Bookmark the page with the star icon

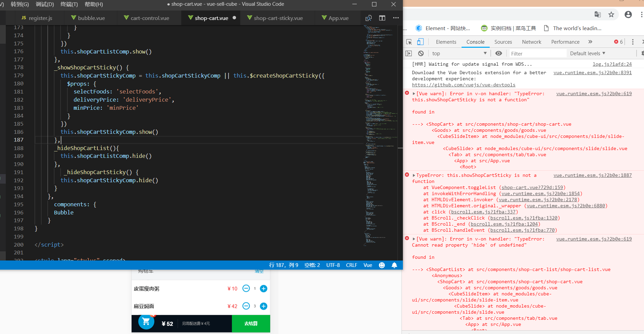tap(611, 15)
